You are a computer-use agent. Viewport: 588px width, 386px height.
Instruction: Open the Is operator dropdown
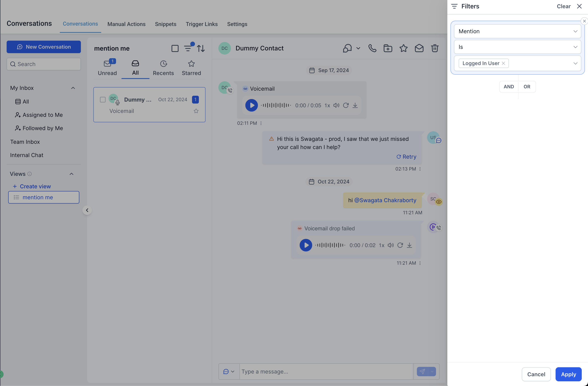[517, 47]
